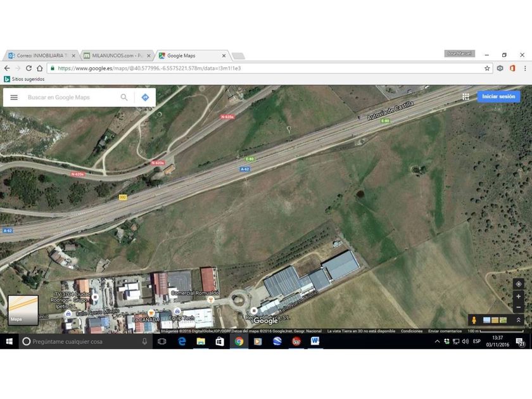Zoom in with the plus button
This screenshot has height=399, width=532.
[x=519, y=296]
